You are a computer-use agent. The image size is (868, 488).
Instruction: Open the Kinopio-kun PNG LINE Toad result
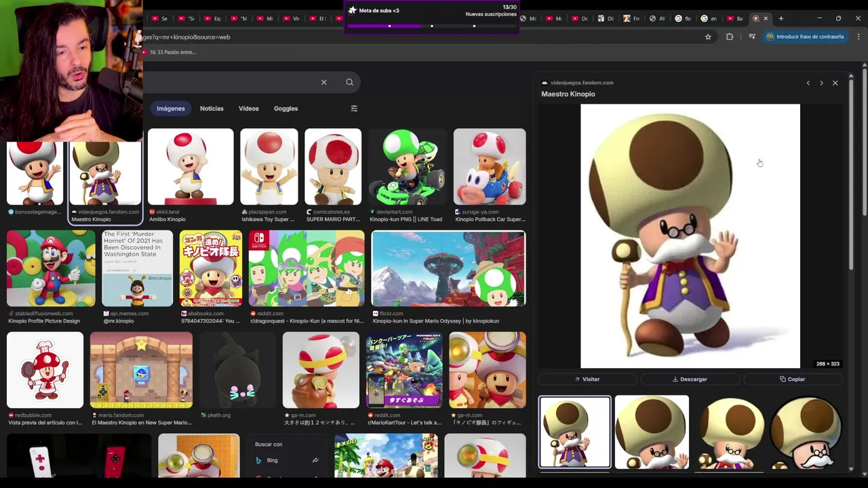(x=408, y=167)
